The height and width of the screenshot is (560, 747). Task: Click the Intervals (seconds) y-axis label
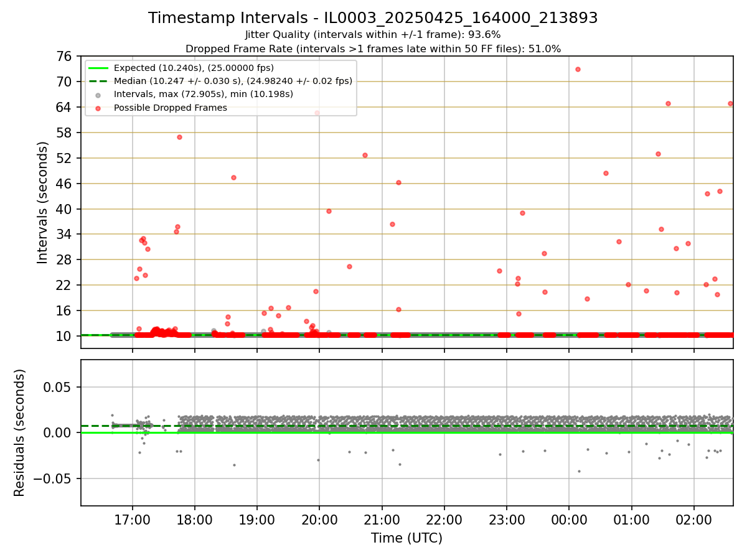[x=42, y=202]
